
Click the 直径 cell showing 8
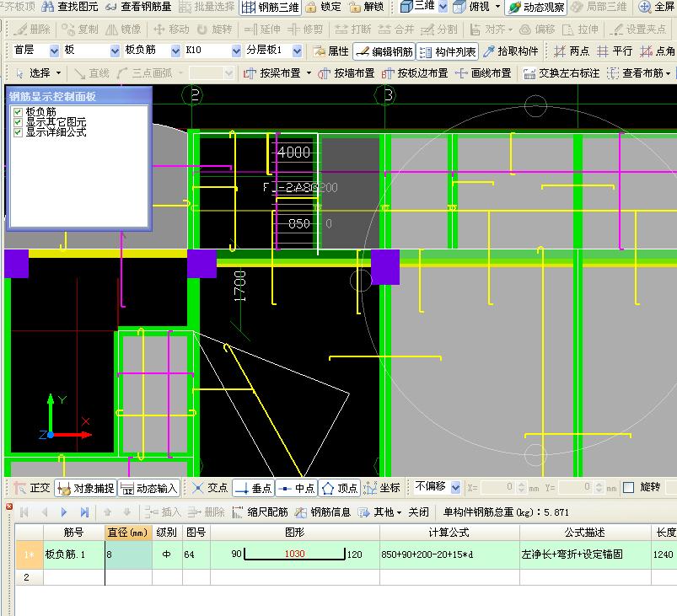pyautogui.click(x=128, y=554)
